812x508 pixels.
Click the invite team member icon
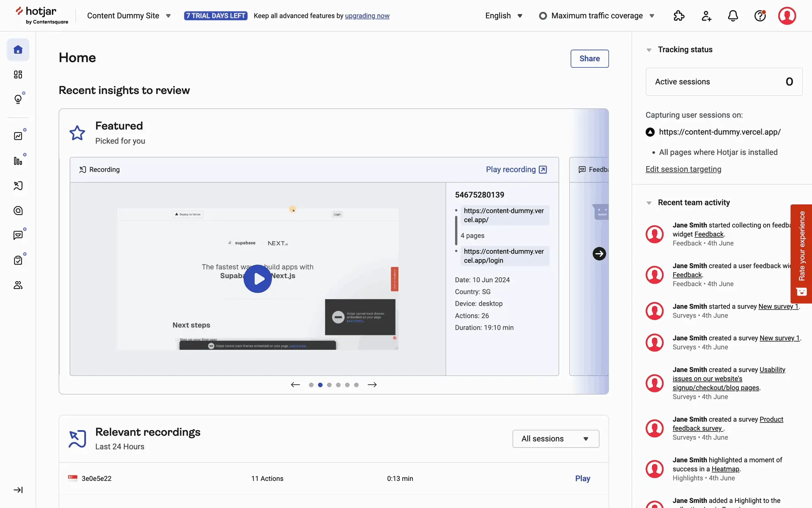coord(706,16)
